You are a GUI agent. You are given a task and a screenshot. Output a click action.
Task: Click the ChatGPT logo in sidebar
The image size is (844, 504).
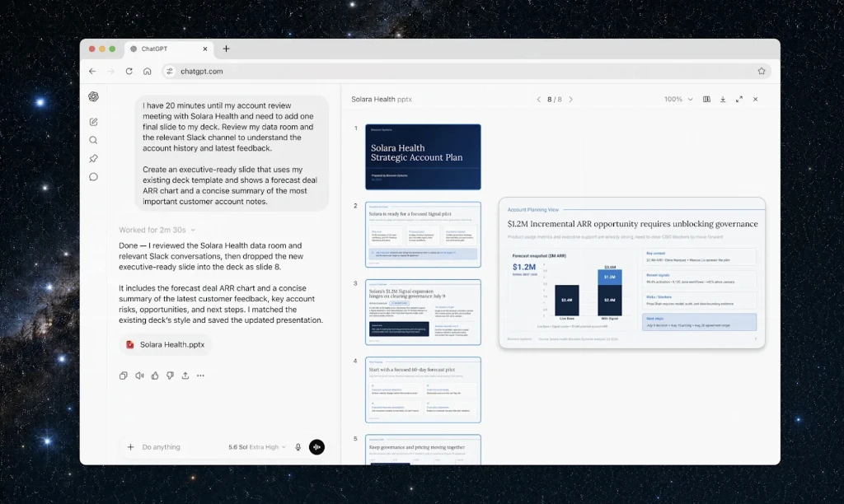pyautogui.click(x=94, y=97)
